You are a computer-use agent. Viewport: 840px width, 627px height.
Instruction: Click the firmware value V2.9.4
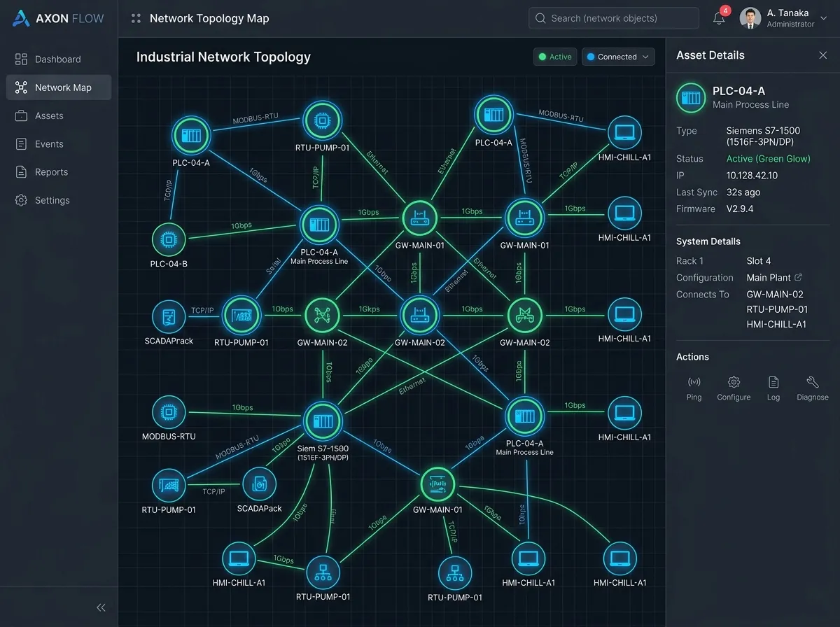point(741,209)
